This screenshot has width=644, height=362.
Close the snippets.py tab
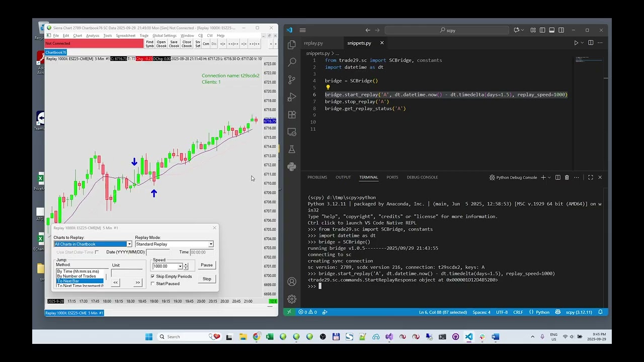[382, 43]
